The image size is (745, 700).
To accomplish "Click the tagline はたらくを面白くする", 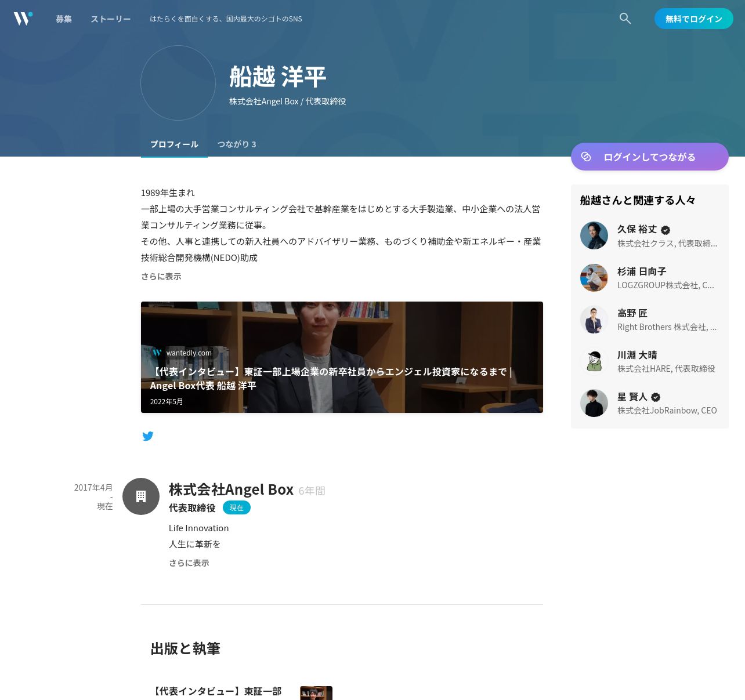I will (226, 19).
